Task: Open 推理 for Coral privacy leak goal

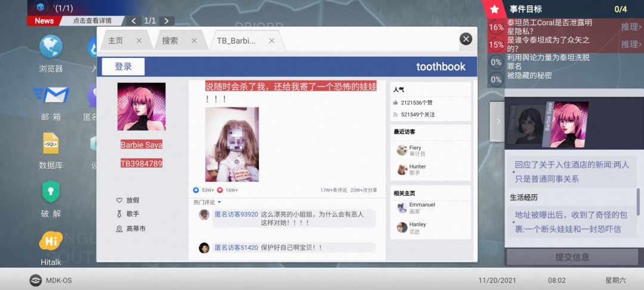Action: (631, 27)
